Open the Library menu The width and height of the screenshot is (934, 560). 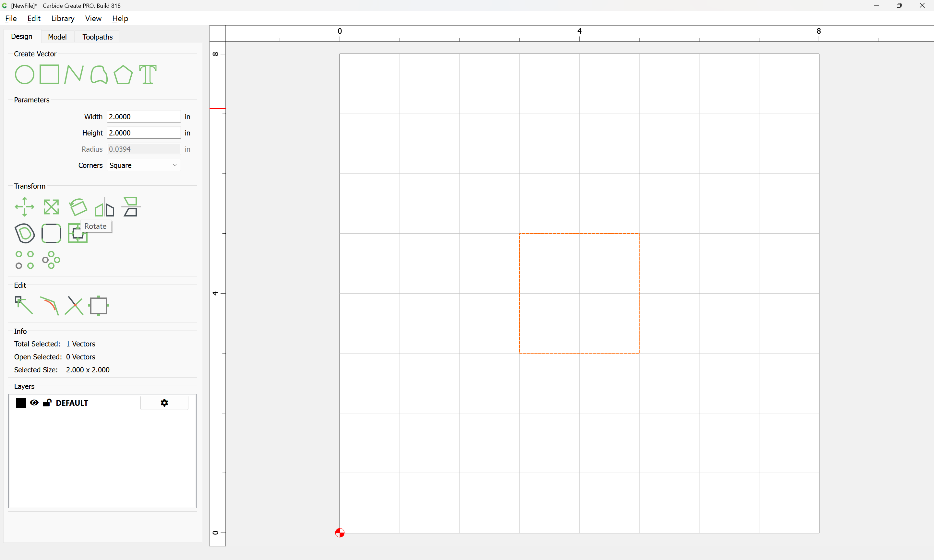(63, 18)
